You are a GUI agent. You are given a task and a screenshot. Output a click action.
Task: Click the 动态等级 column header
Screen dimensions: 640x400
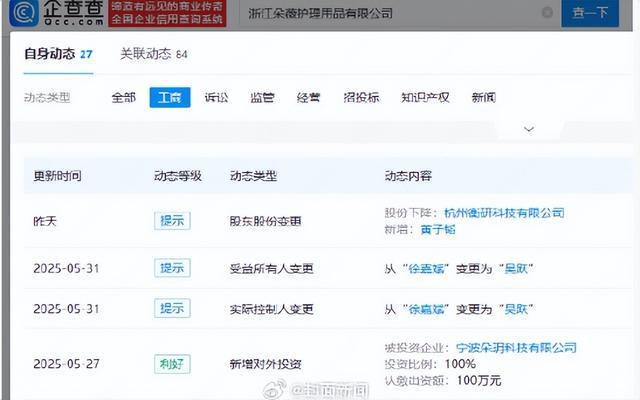[x=178, y=176]
